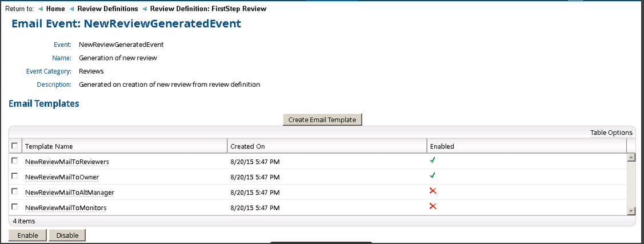Click the green checkmark for NewReviewMailToOwner

click(433, 175)
